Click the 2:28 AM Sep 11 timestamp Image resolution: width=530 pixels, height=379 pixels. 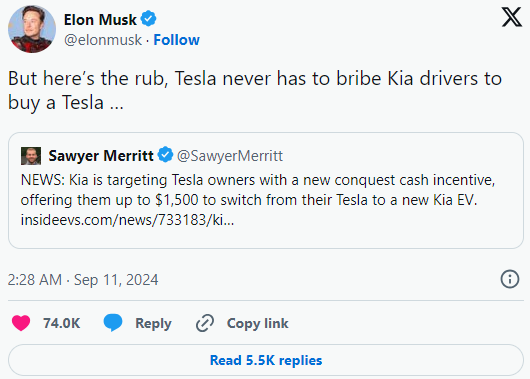(83, 280)
